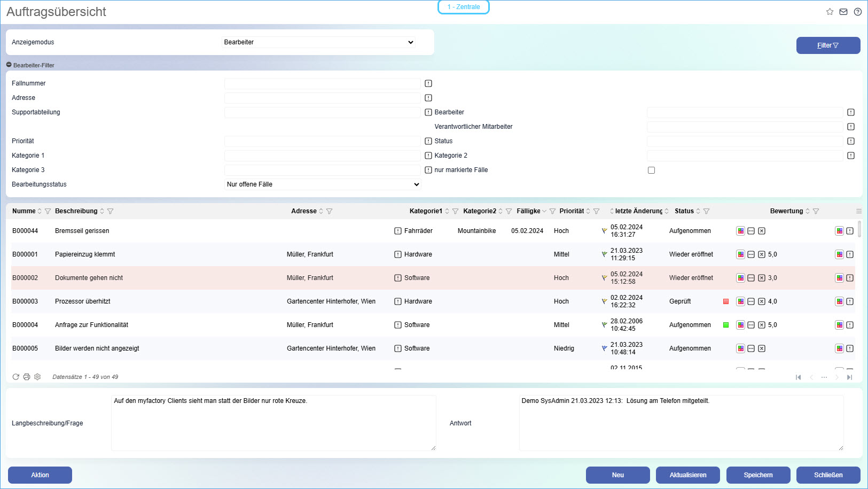Sort by the Priorität column header
Image resolution: width=868 pixels, height=489 pixels.
coord(572,211)
